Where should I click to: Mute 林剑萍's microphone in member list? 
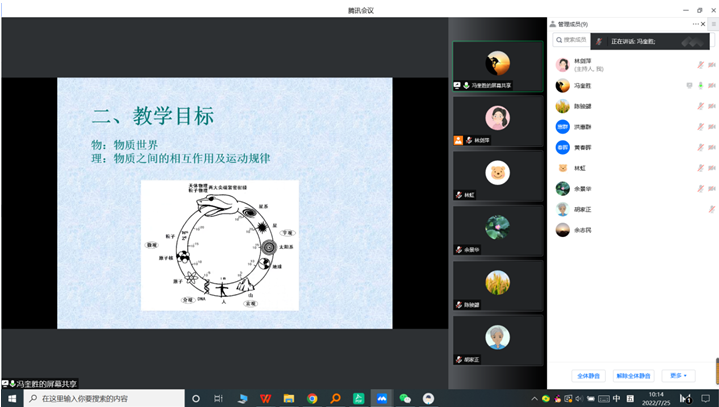(700, 64)
